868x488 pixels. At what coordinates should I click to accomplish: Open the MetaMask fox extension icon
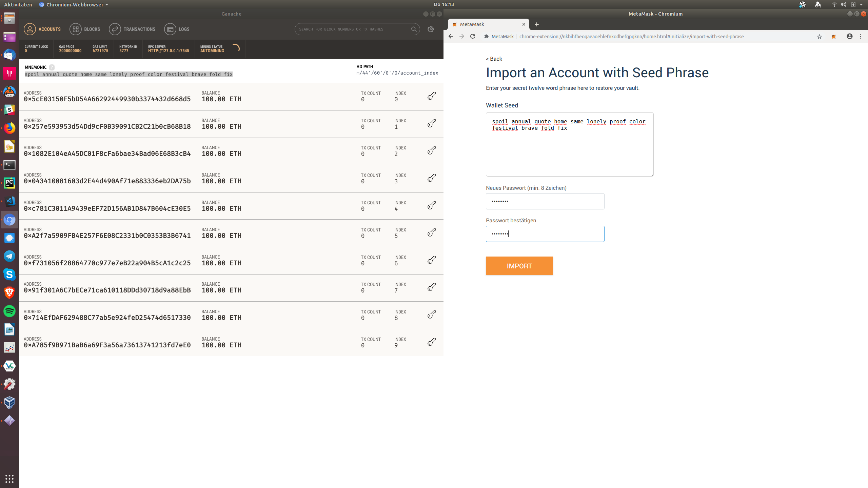click(x=834, y=37)
